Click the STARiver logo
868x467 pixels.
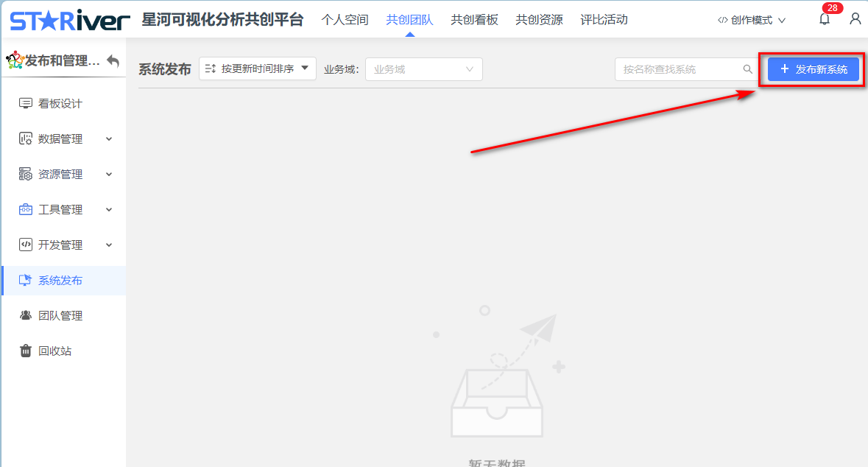click(x=70, y=20)
